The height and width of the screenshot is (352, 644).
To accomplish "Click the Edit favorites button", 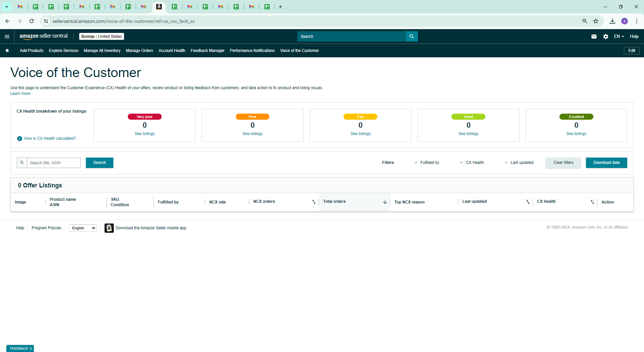I will pyautogui.click(x=632, y=51).
